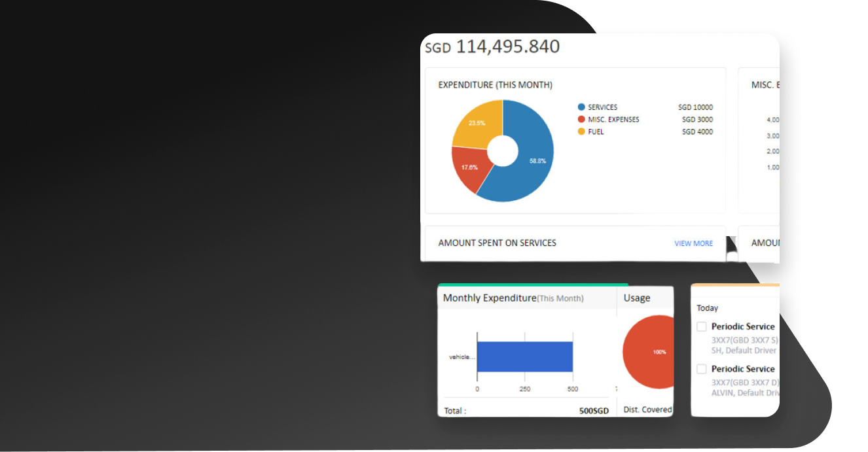Click the blue vehicle bar in Monthly Expenditure
Image resolution: width=868 pixels, height=452 pixels.
(524, 356)
